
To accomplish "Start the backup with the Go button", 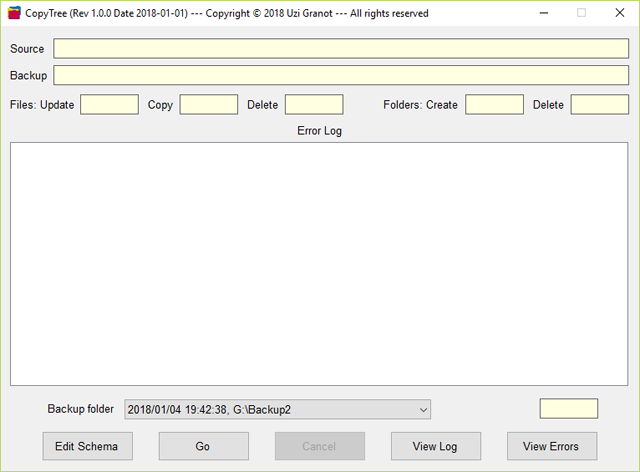I will pyautogui.click(x=204, y=446).
